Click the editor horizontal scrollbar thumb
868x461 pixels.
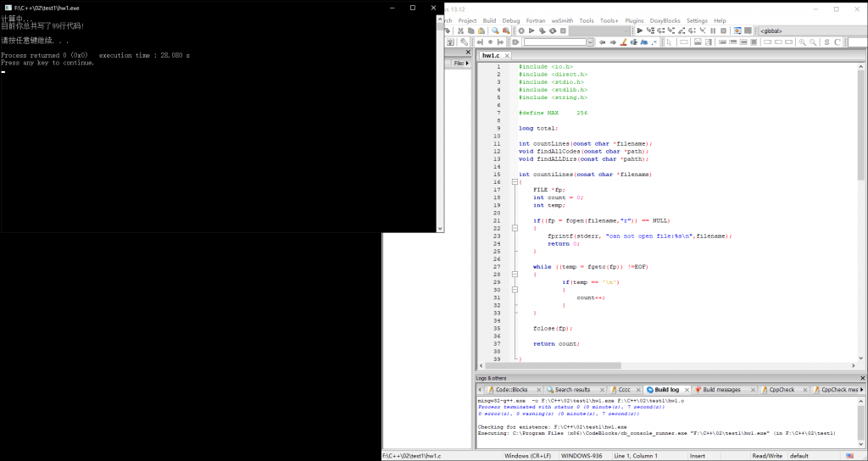pos(554,366)
